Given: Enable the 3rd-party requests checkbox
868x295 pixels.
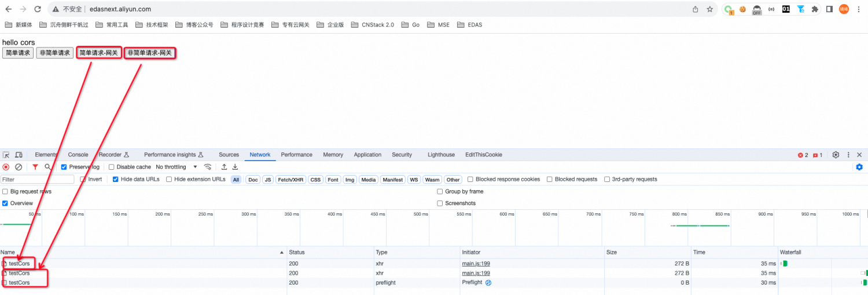Looking at the screenshot, I should (607, 179).
